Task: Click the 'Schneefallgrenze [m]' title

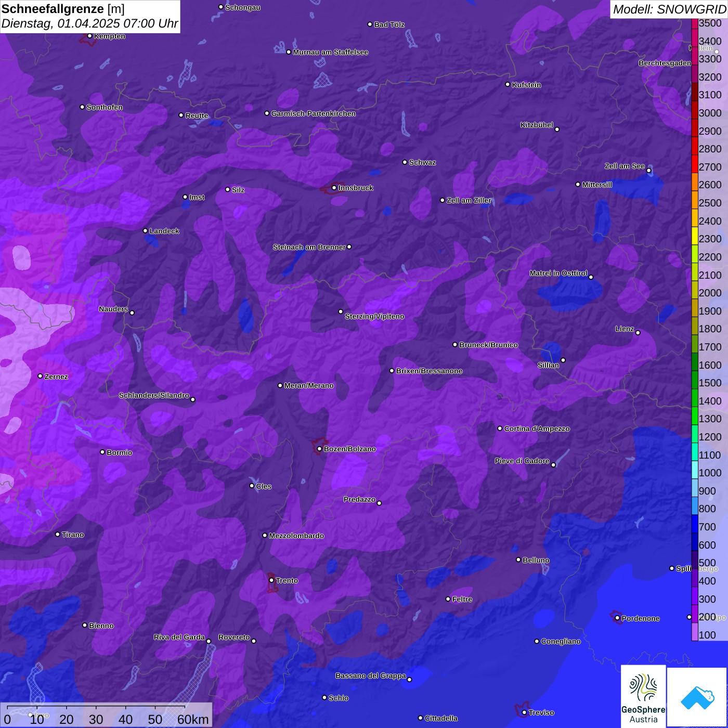Action: [x=63, y=9]
